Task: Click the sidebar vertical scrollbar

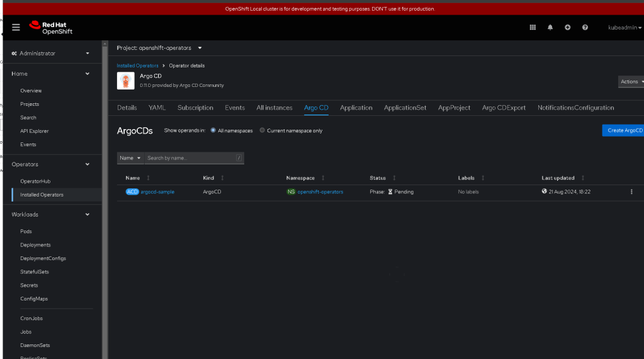Action: coord(105,200)
